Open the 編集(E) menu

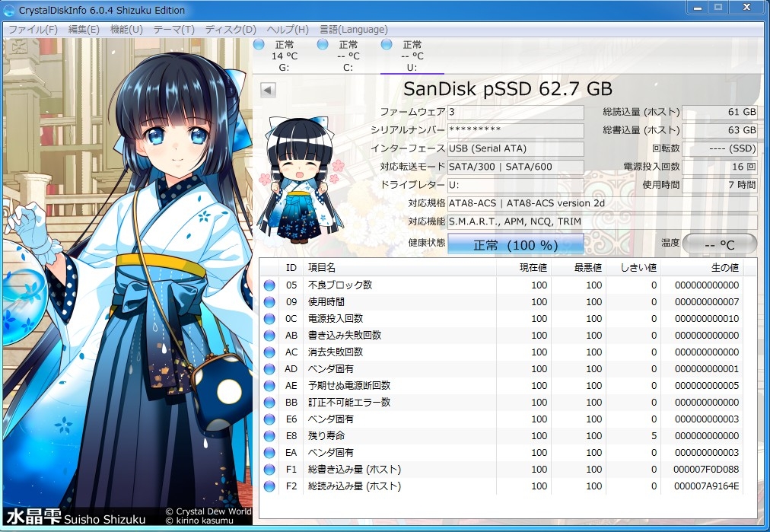pyautogui.click(x=84, y=30)
